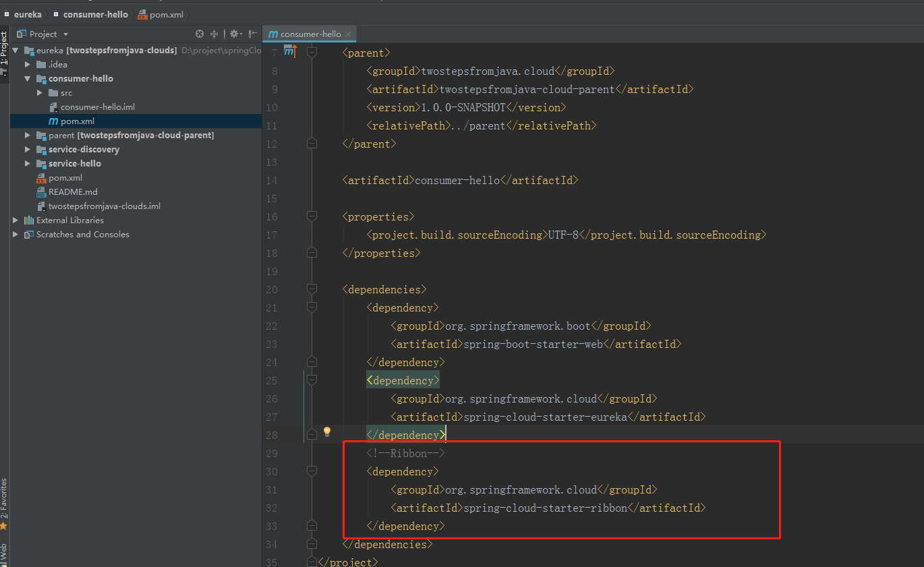Click 1.0.0-SNAPSHOT version text
This screenshot has height=567, width=924.
tap(463, 107)
